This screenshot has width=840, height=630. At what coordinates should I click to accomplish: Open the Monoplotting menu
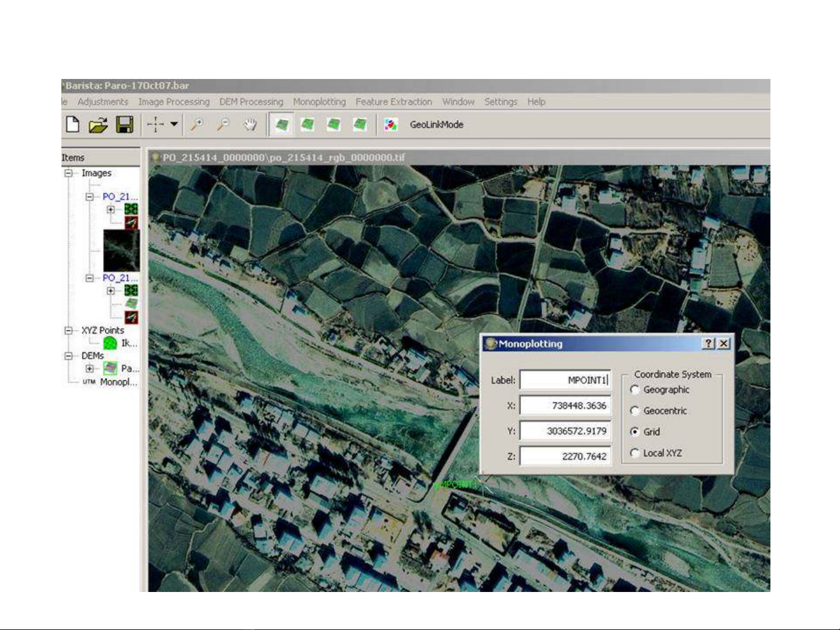[x=319, y=102]
